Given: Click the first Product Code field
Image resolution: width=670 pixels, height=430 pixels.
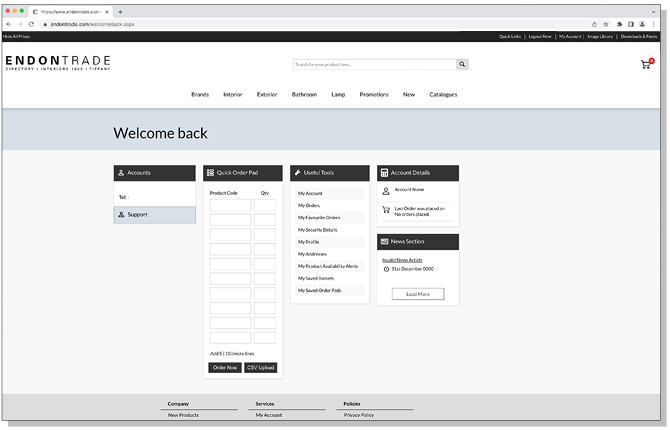Looking at the screenshot, I should [x=230, y=206].
